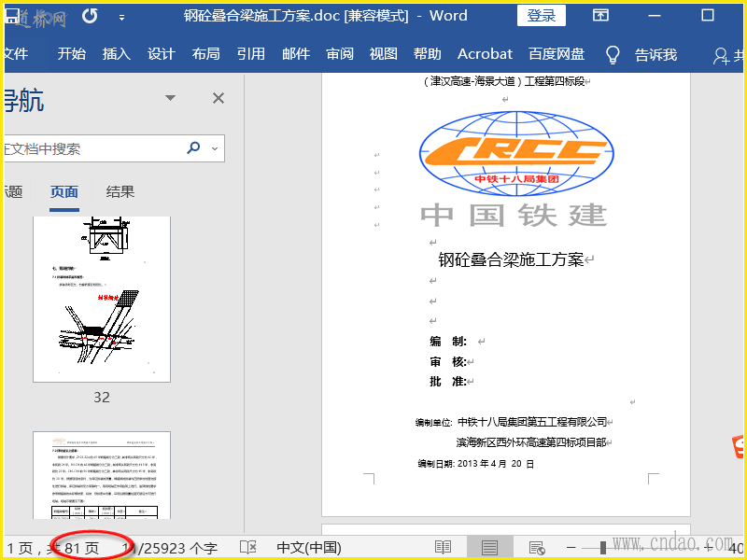Select the 审阅 ribbon tab
Viewport: 747px width, 560px height.
[x=340, y=54]
